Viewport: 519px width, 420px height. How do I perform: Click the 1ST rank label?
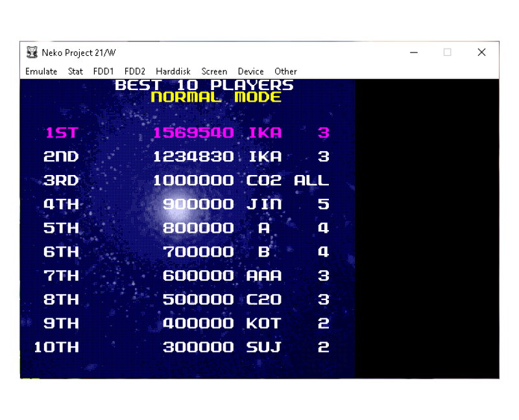(62, 133)
